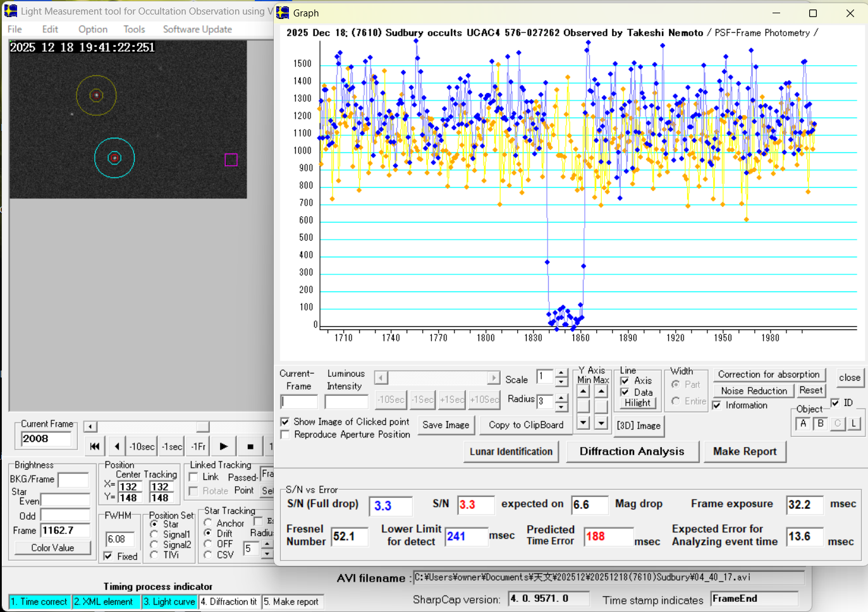Select object A button
The width and height of the screenshot is (868, 612).
803,424
